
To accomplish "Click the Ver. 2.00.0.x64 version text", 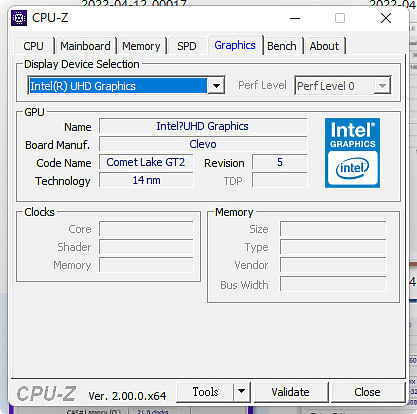I will click(x=127, y=396).
